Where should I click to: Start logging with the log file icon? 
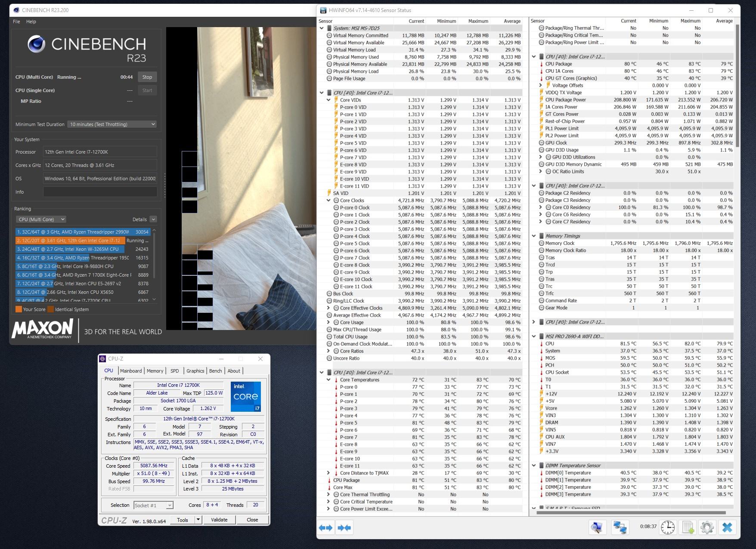pyautogui.click(x=688, y=527)
